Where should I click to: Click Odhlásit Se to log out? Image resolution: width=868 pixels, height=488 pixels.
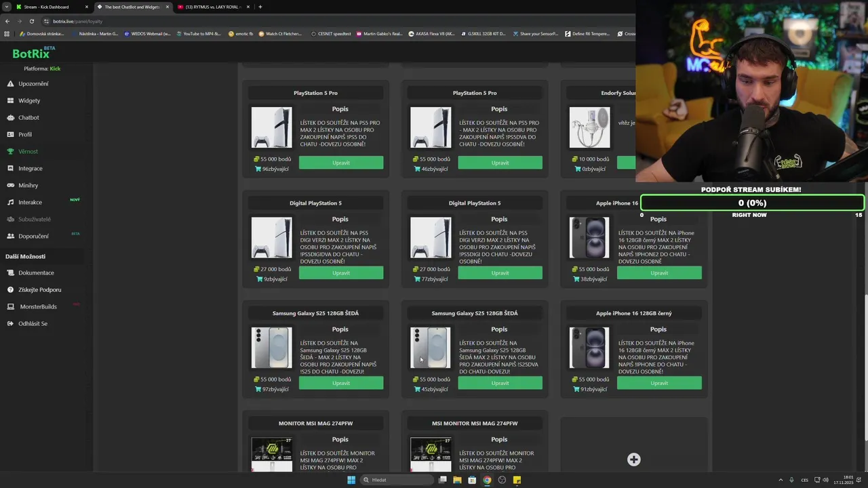coord(33,323)
